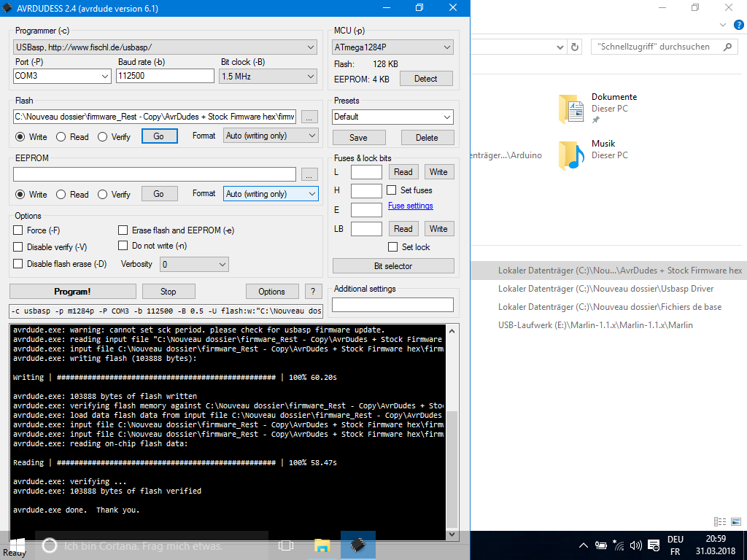Open the Action Center notification icon
The width and height of the screenshot is (747, 560).
tap(654, 545)
